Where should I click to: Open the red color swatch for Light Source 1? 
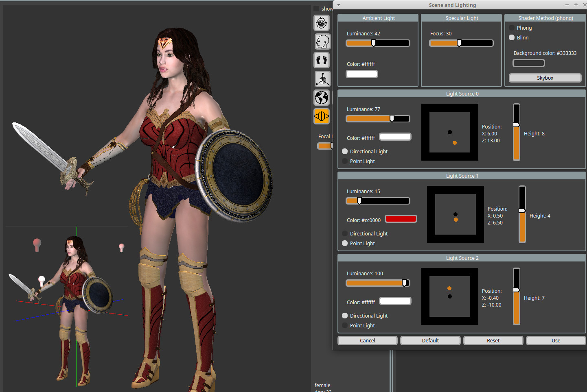click(401, 219)
